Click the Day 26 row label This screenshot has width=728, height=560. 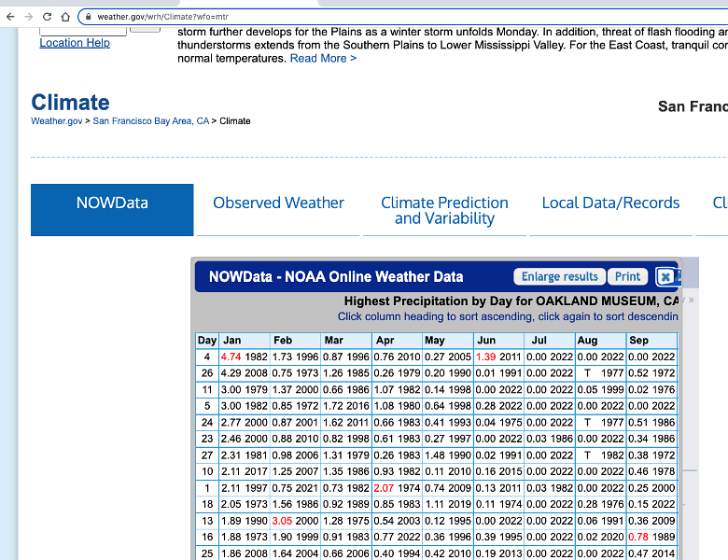tap(207, 373)
